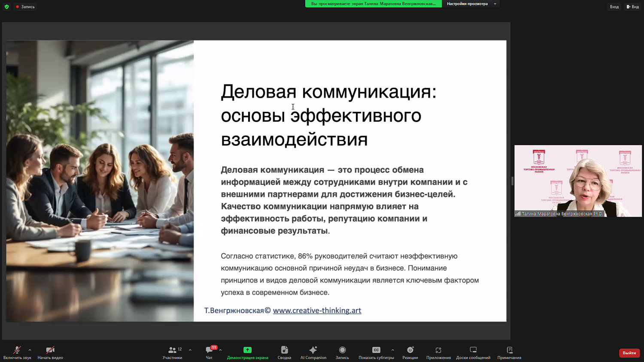Click Вход at the top right
Image resolution: width=644 pixels, height=362 pixels.
pos(614,6)
